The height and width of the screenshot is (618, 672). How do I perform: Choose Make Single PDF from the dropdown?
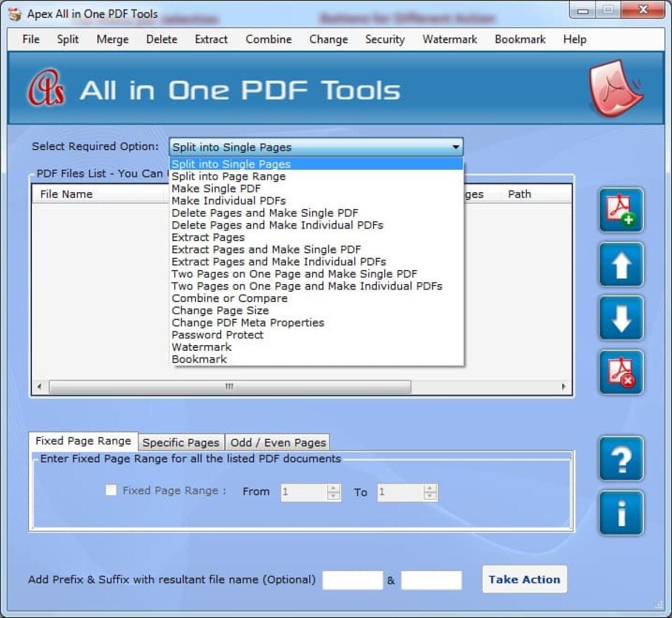tap(216, 188)
